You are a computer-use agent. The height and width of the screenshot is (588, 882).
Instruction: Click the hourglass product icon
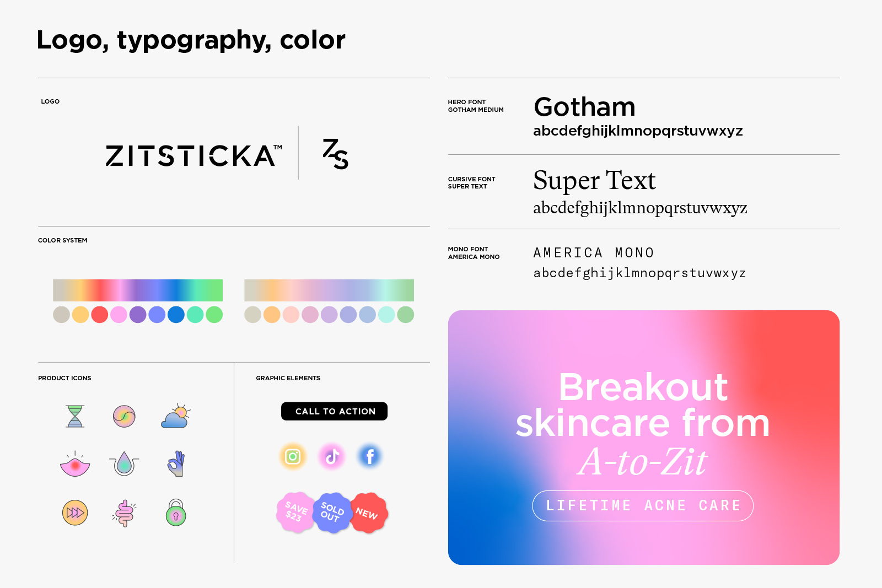75,416
